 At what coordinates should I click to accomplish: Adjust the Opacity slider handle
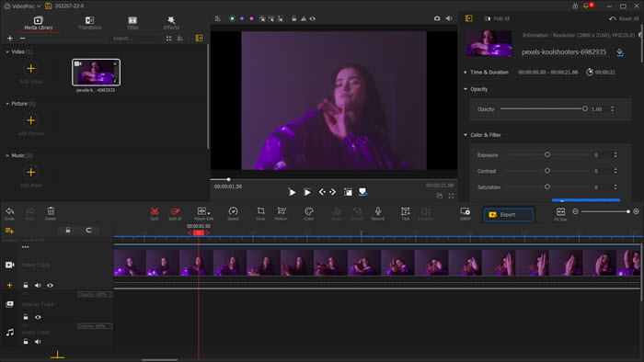585,108
